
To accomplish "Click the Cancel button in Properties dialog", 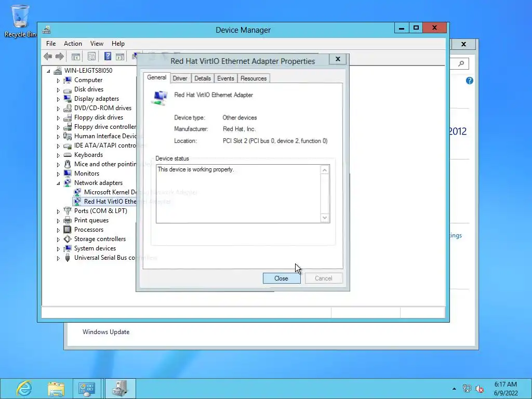I will tap(323, 278).
